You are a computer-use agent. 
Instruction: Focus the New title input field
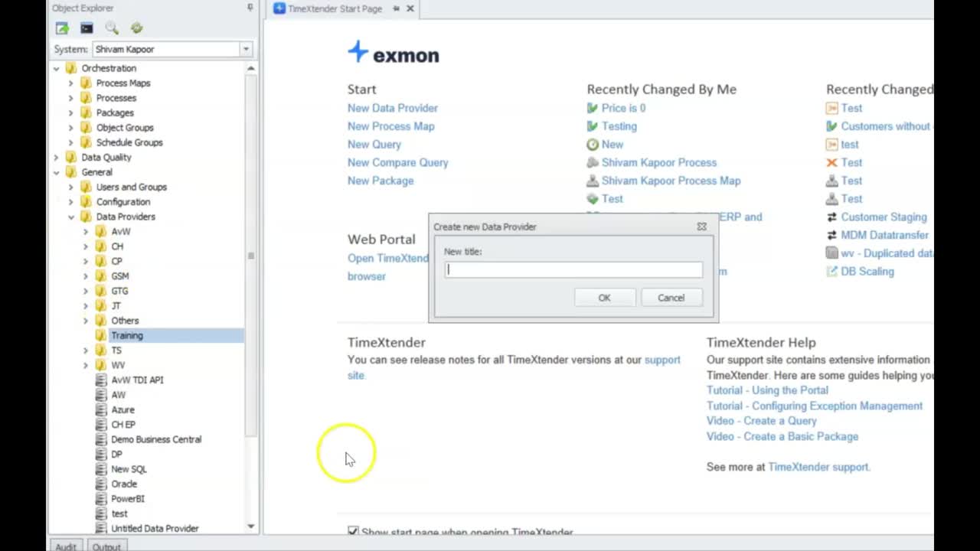(x=573, y=269)
